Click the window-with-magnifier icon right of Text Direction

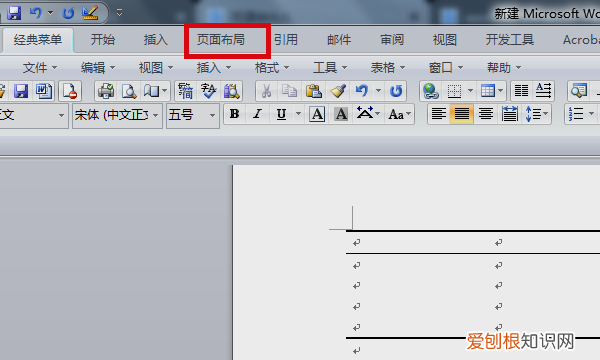point(579,91)
